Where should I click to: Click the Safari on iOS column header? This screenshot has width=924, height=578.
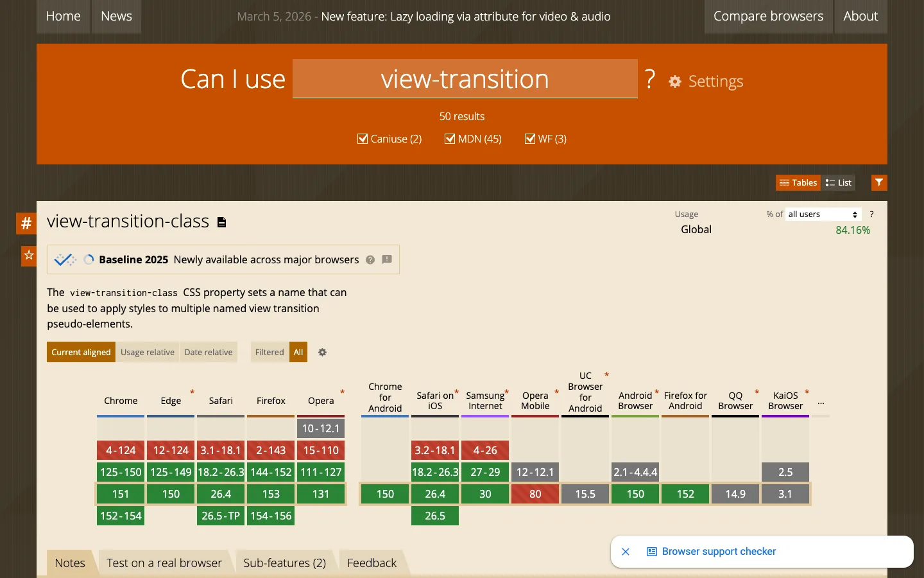435,401
